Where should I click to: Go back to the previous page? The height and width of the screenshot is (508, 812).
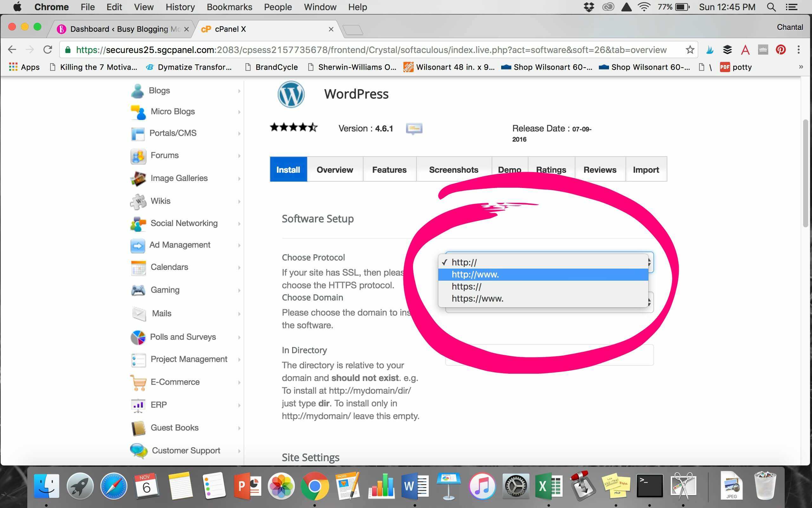12,50
